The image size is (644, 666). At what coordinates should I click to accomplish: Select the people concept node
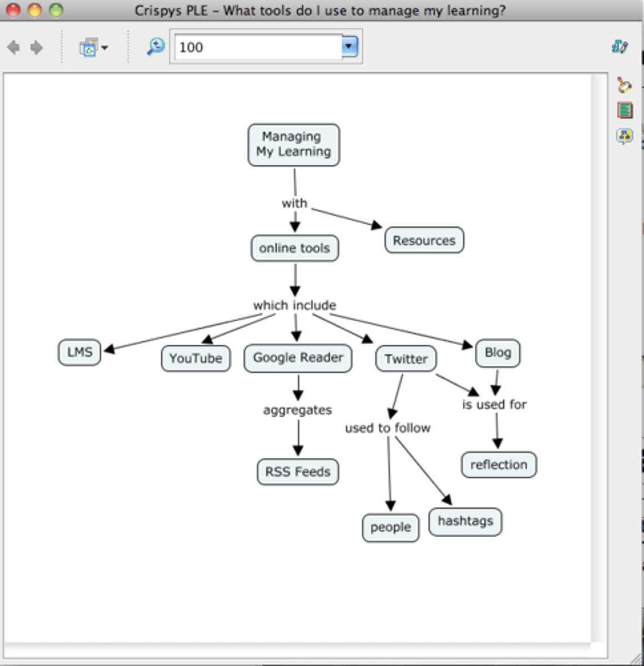point(391,527)
